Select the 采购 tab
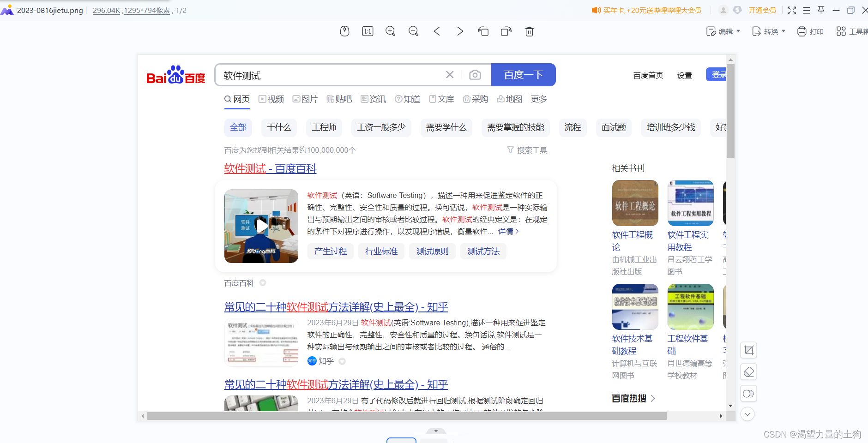The width and height of the screenshot is (868, 443). (x=476, y=99)
